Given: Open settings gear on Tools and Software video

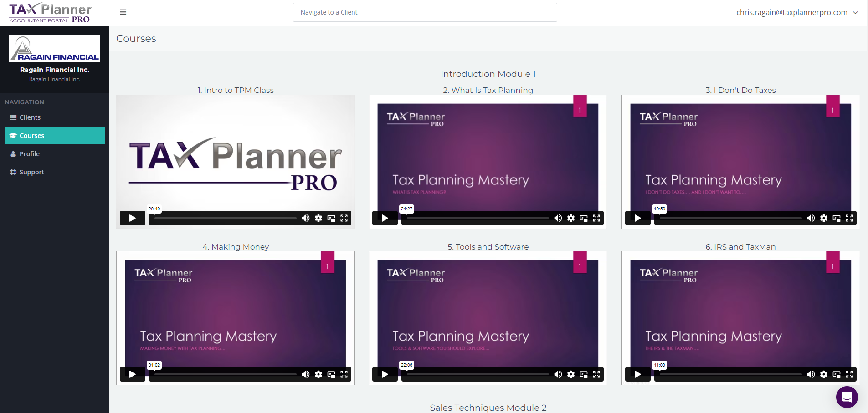Looking at the screenshot, I should coord(571,374).
